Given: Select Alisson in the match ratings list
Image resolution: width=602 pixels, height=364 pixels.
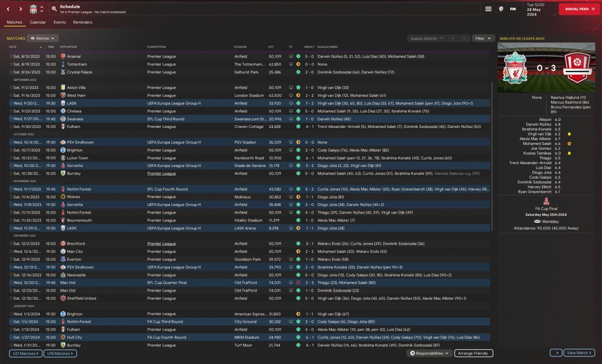Looking at the screenshot, I should point(545,119).
